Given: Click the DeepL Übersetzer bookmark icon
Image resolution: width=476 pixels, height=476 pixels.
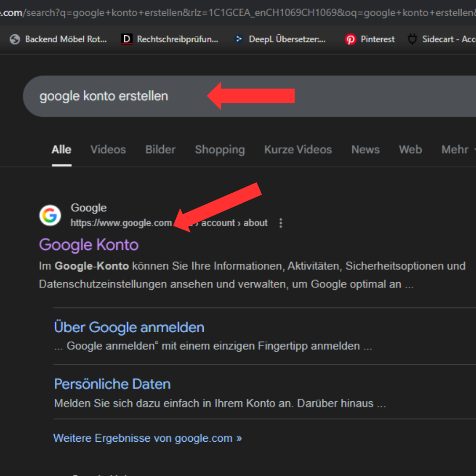Looking at the screenshot, I should click(x=239, y=40).
